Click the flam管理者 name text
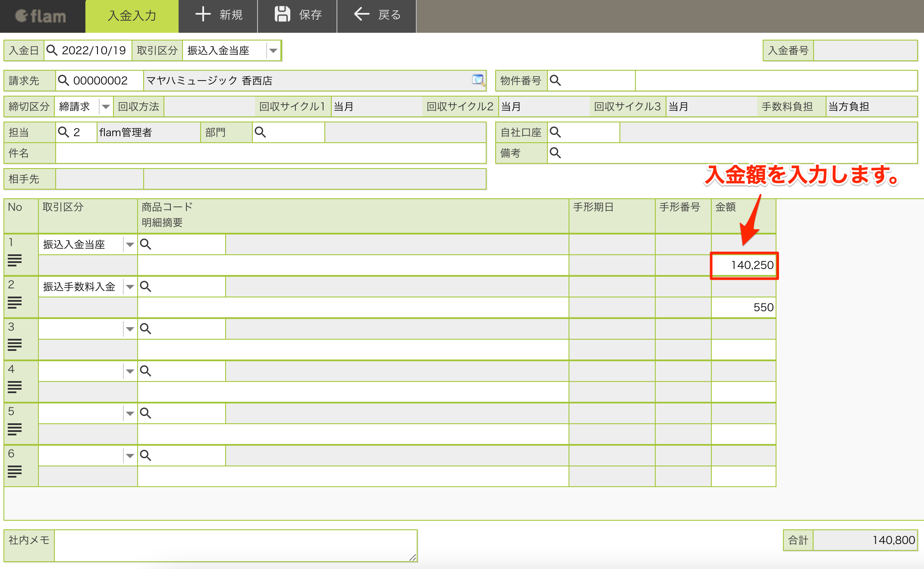924x569 pixels. point(126,132)
